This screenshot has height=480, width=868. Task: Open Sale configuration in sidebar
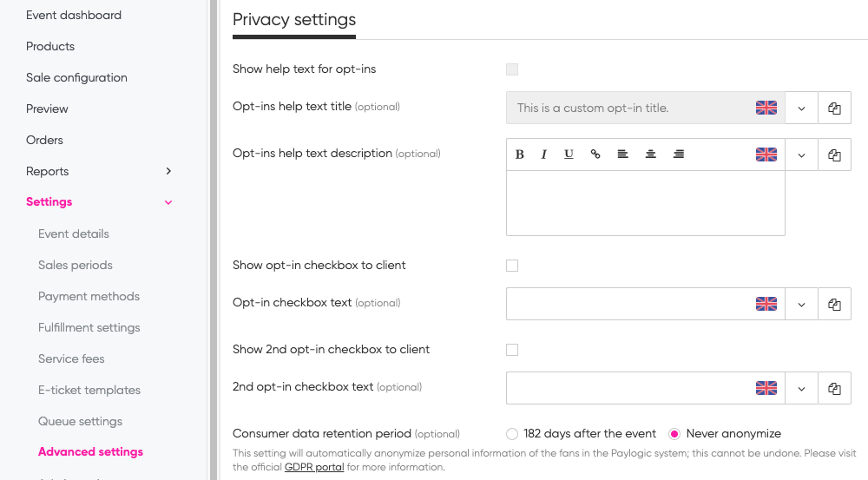click(76, 77)
